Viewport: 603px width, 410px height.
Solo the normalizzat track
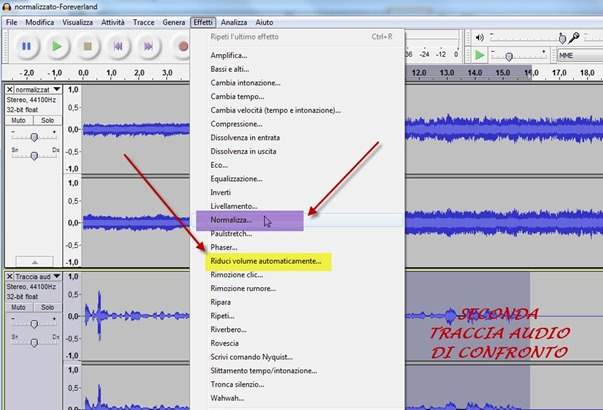47,119
